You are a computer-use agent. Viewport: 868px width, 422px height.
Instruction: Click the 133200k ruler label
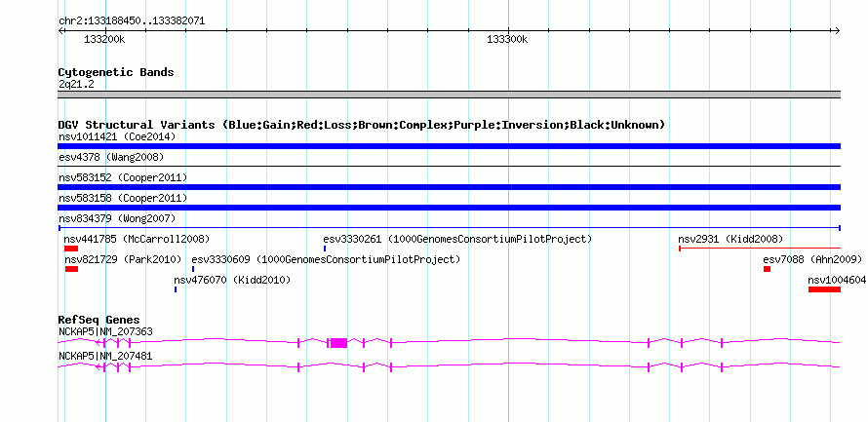click(x=104, y=39)
